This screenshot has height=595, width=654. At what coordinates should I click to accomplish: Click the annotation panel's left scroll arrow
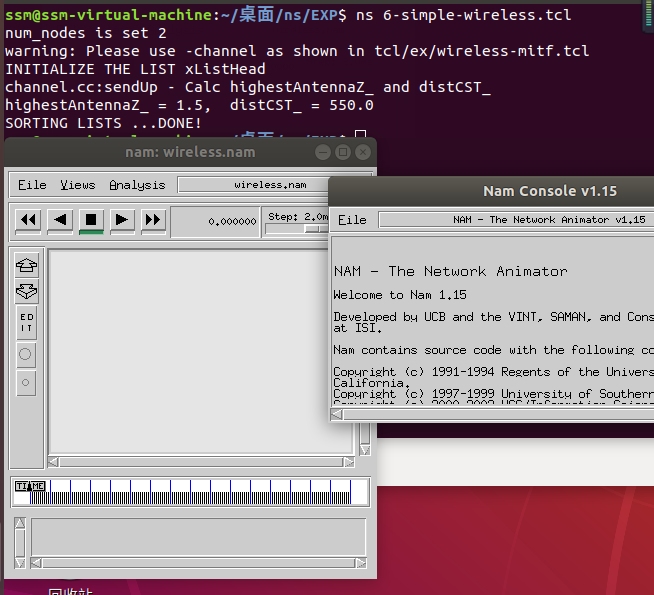click(36, 563)
